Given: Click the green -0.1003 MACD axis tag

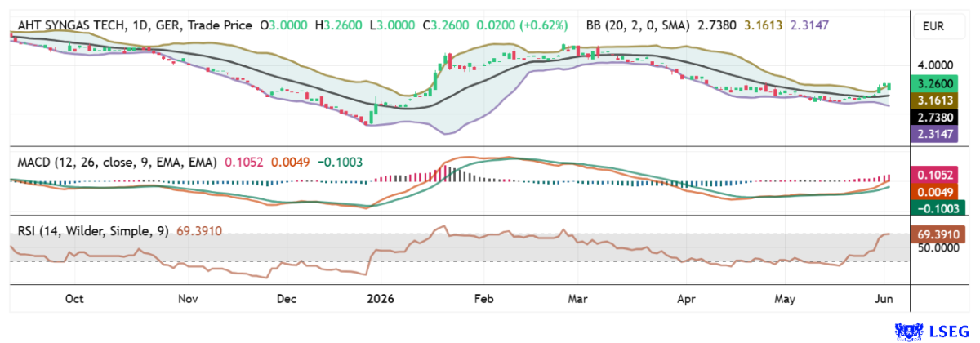Looking at the screenshot, I should click(938, 208).
